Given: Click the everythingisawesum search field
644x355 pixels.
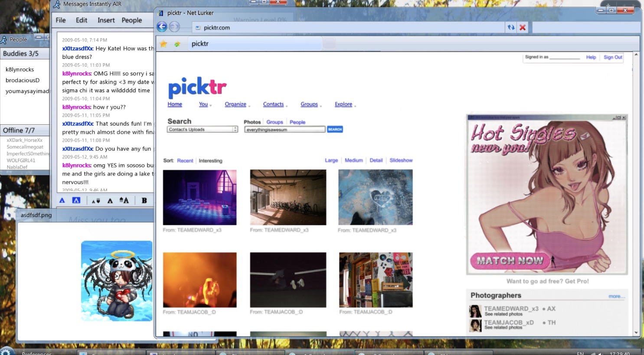Looking at the screenshot, I should (284, 130).
